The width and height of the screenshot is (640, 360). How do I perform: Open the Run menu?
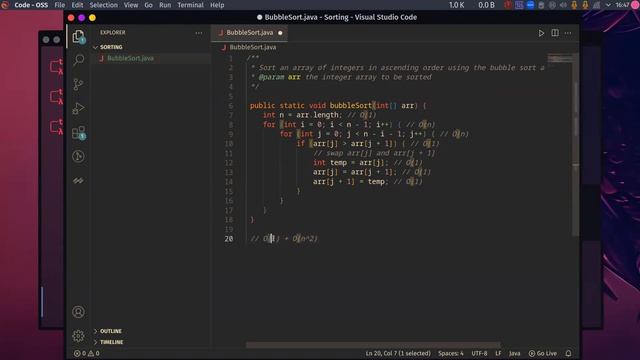coord(165,5)
